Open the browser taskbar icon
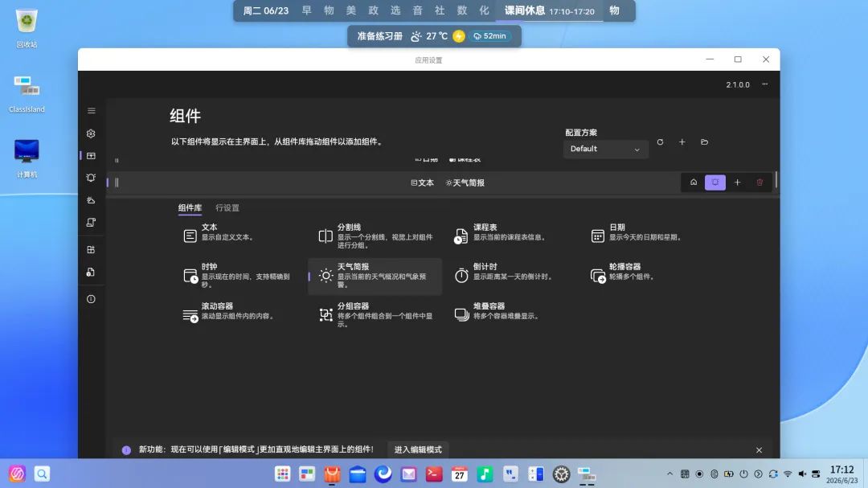 coord(383,474)
